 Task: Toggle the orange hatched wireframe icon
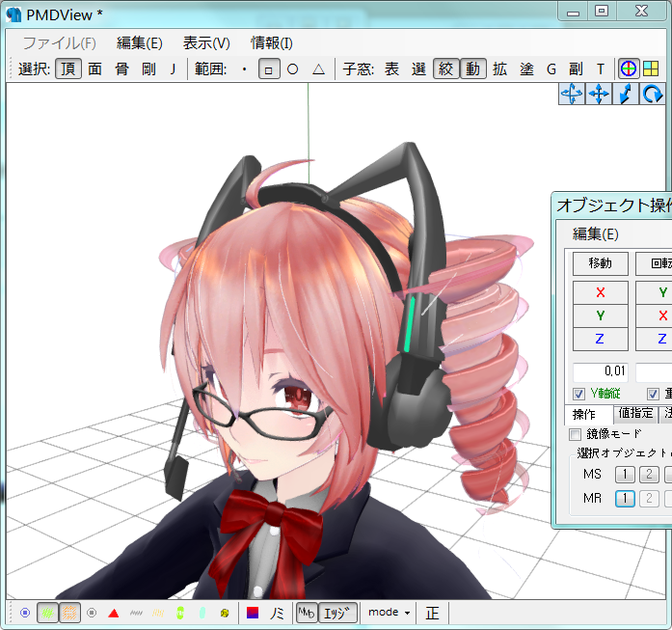[x=69, y=613]
